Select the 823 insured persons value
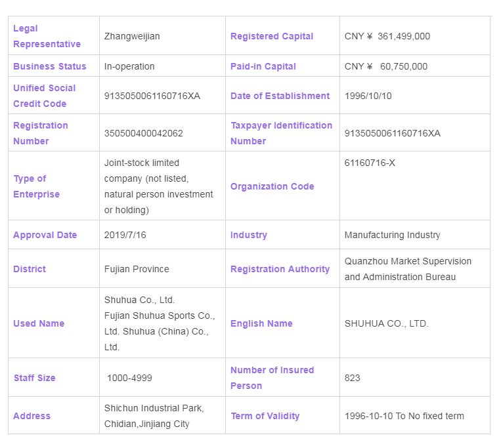Viewport: 501px width, 448px height. point(352,378)
